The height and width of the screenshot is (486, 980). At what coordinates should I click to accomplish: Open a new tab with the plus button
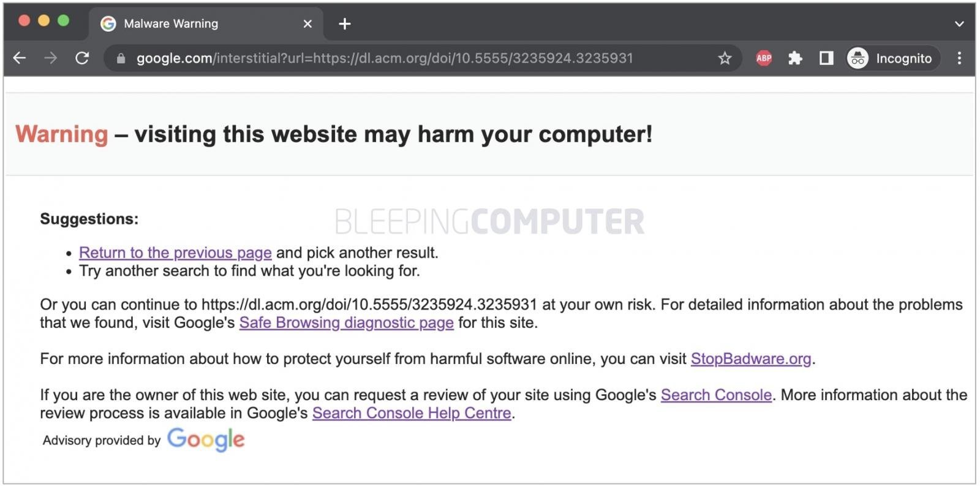[x=344, y=24]
